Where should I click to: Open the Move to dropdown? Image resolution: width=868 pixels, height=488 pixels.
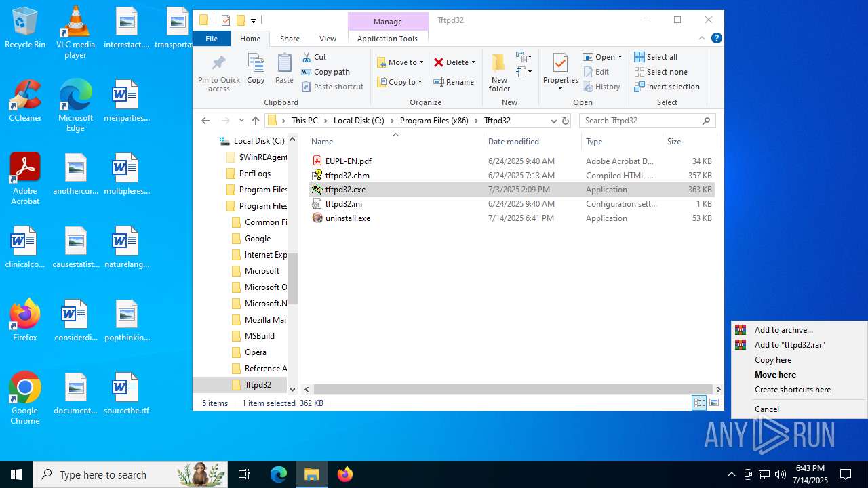400,62
